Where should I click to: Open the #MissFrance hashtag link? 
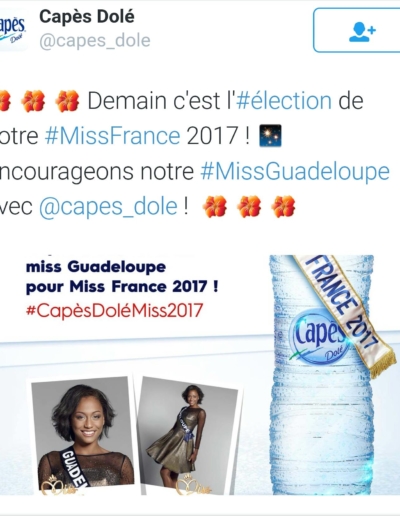point(113,136)
